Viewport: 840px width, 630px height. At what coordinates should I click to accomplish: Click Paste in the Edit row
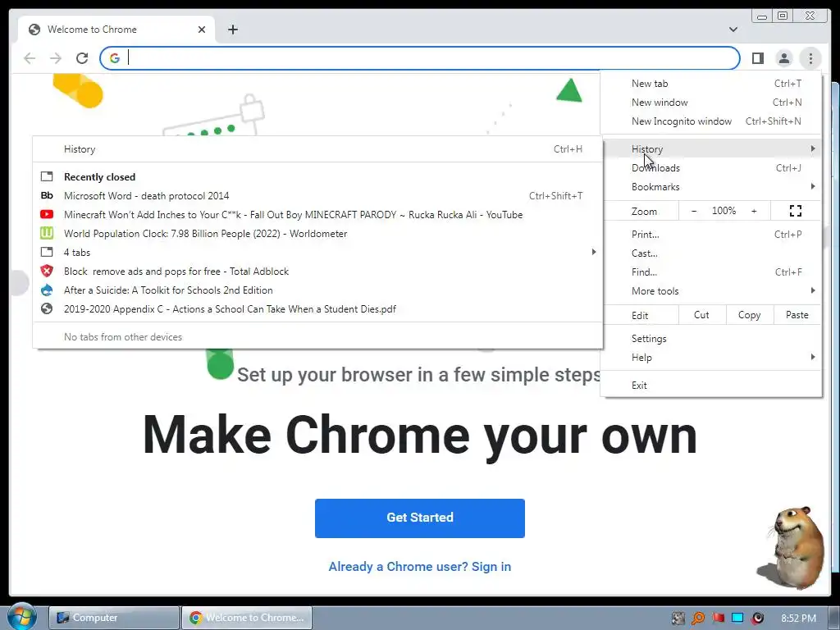click(x=797, y=315)
